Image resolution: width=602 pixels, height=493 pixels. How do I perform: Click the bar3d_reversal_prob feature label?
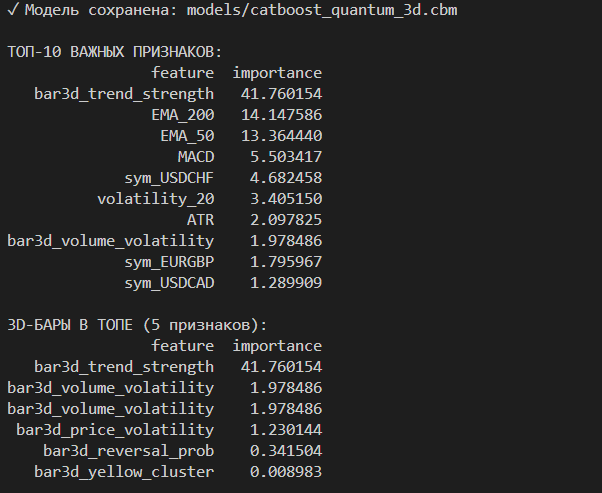[x=128, y=450]
